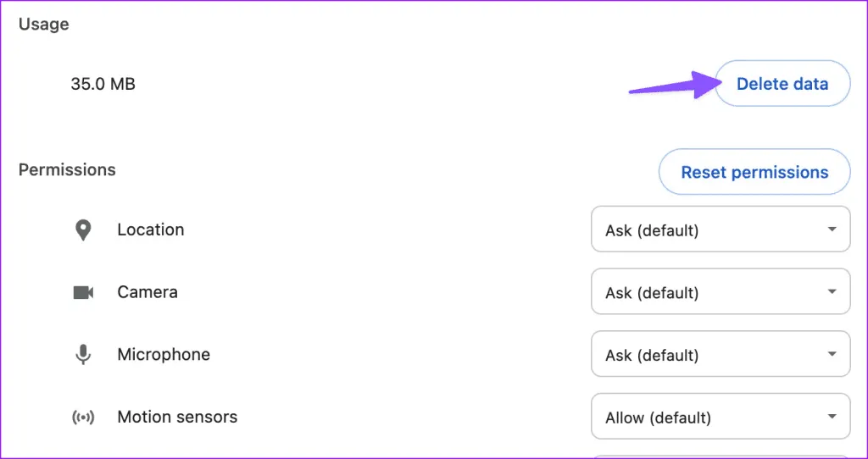This screenshot has width=868, height=459.
Task: Expand the Microphone permission dropdown
Action: click(x=720, y=355)
